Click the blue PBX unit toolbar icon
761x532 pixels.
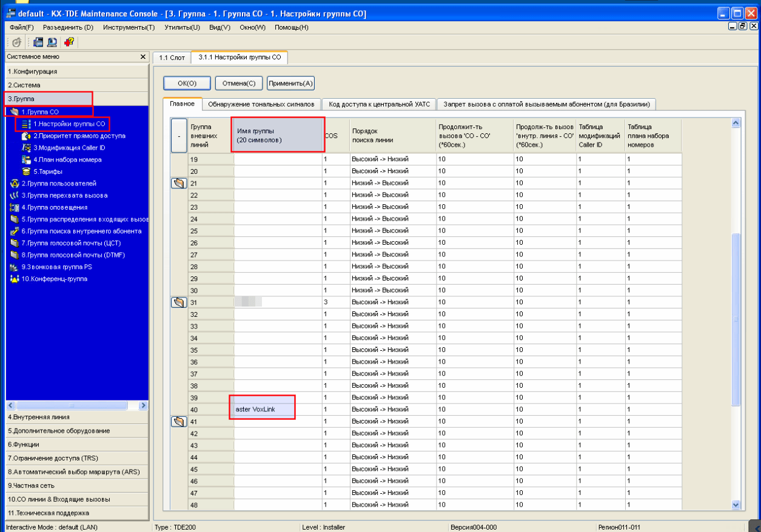[38, 42]
